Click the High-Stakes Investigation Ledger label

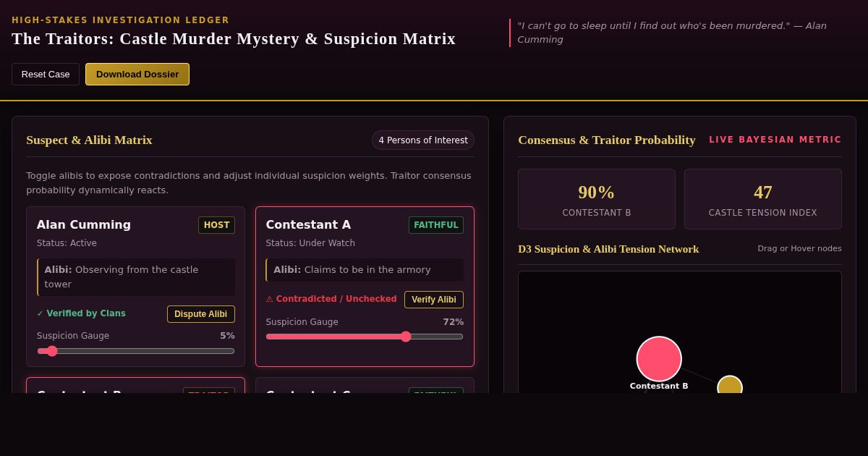tap(121, 20)
